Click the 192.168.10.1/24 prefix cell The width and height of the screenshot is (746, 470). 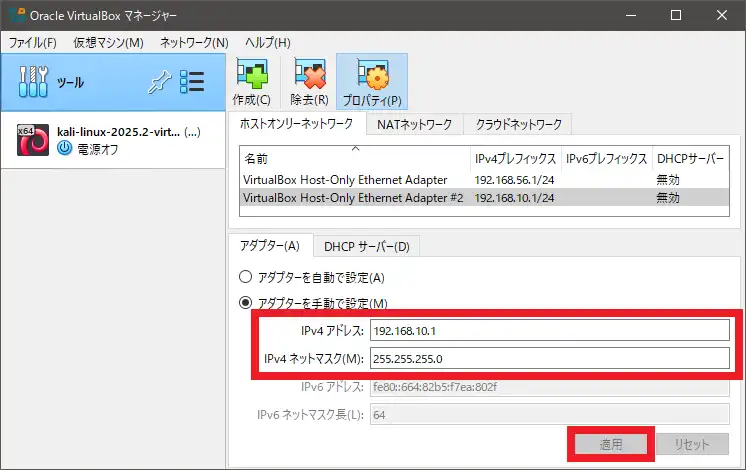coord(514,198)
